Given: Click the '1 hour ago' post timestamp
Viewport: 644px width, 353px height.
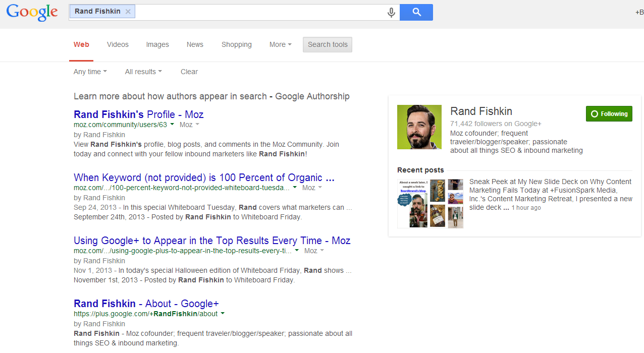Looking at the screenshot, I should click(526, 208).
